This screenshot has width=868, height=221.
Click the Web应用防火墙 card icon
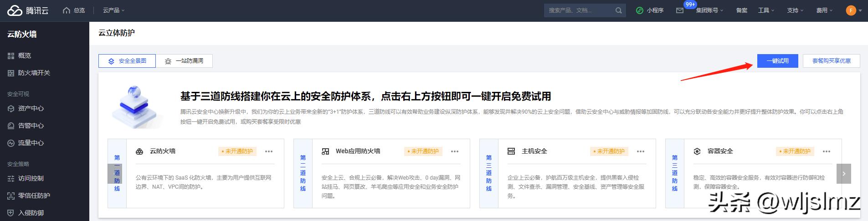point(325,151)
